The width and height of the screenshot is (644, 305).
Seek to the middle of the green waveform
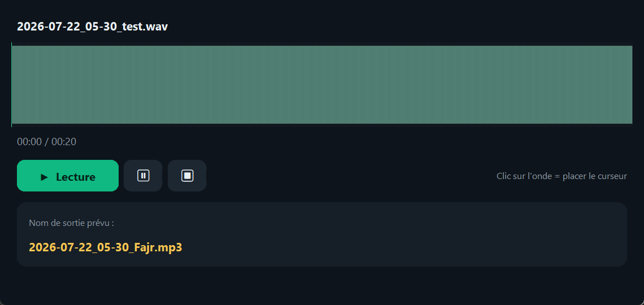click(x=322, y=85)
